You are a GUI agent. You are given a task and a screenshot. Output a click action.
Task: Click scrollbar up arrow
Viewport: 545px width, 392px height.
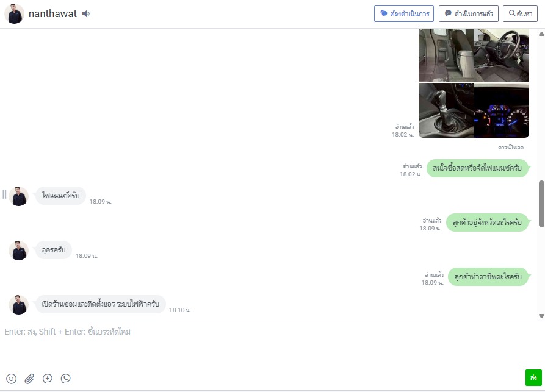click(x=541, y=34)
